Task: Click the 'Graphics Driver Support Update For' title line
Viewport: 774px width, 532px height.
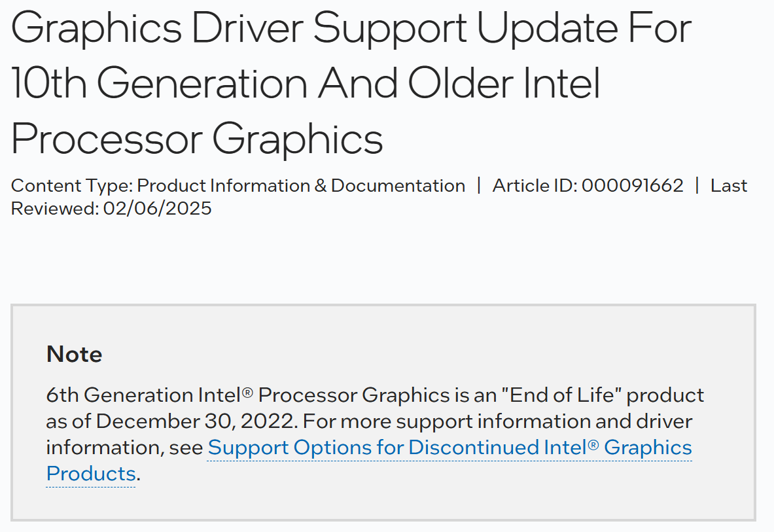Action: 351,29
